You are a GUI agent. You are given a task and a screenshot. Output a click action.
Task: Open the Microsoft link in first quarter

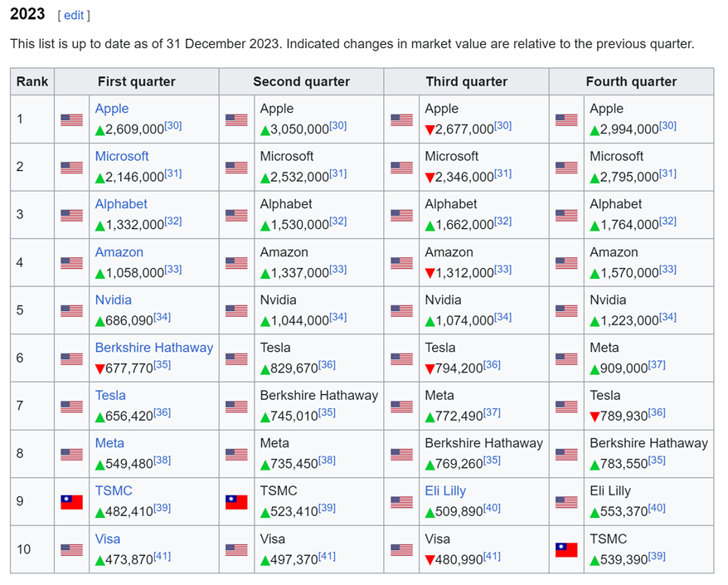point(122,156)
